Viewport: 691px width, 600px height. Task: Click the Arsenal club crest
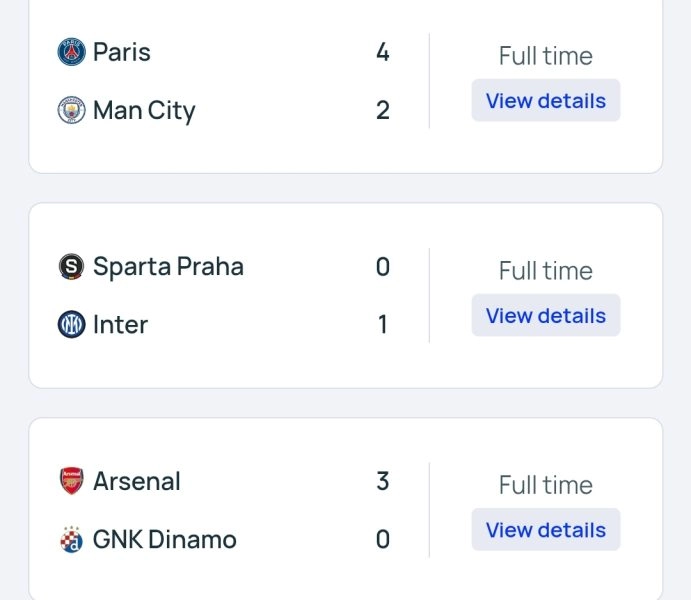coord(72,481)
